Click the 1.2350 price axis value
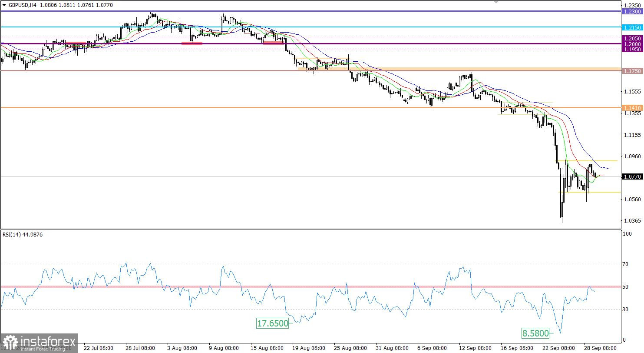Viewport: 644px width, 353px height. point(632,6)
